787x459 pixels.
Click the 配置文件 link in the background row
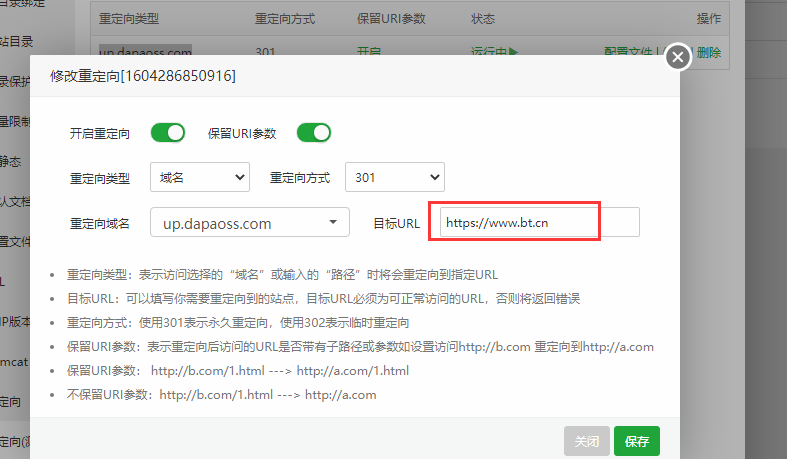click(628, 52)
